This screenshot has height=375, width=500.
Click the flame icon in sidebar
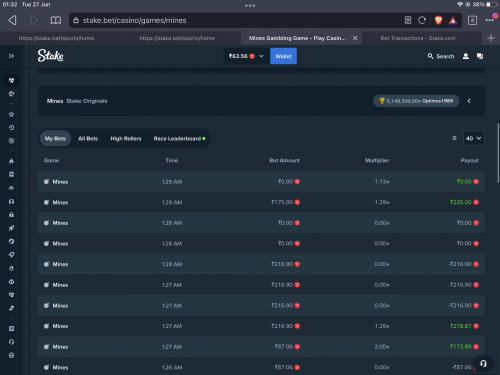[11, 161]
